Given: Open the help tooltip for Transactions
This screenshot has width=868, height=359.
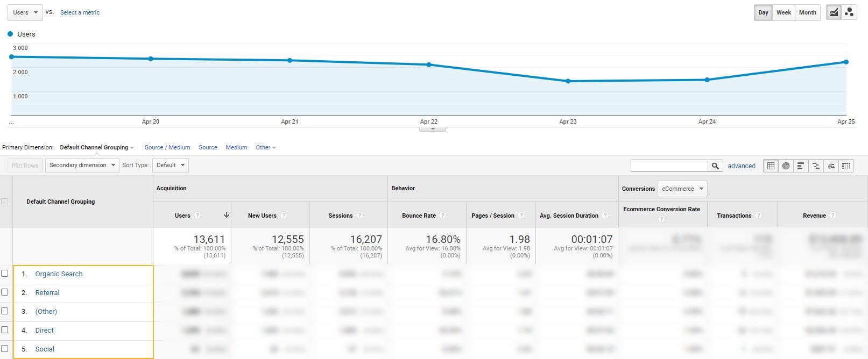Looking at the screenshot, I should coord(758,216).
